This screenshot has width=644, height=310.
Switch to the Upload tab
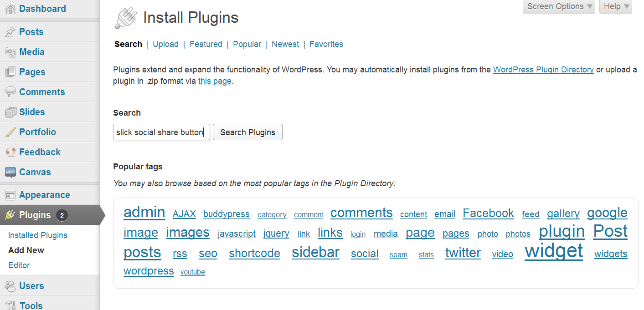click(165, 44)
